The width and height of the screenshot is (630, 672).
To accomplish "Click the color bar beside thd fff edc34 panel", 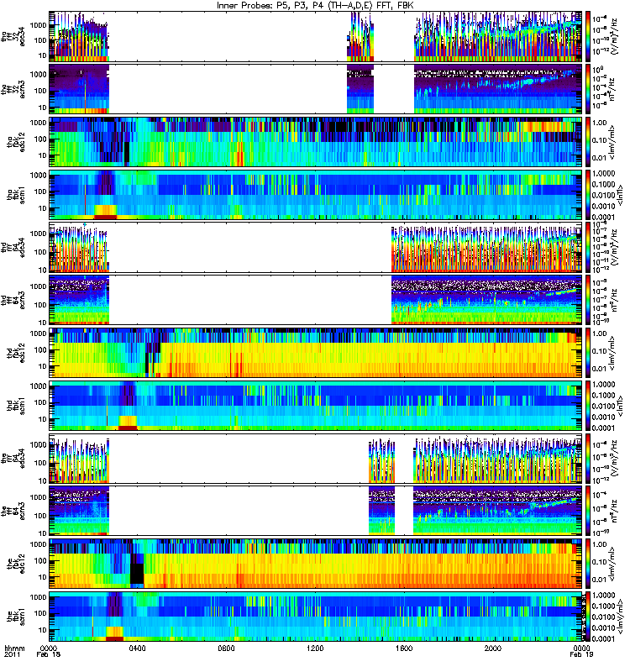I will pos(587,247).
